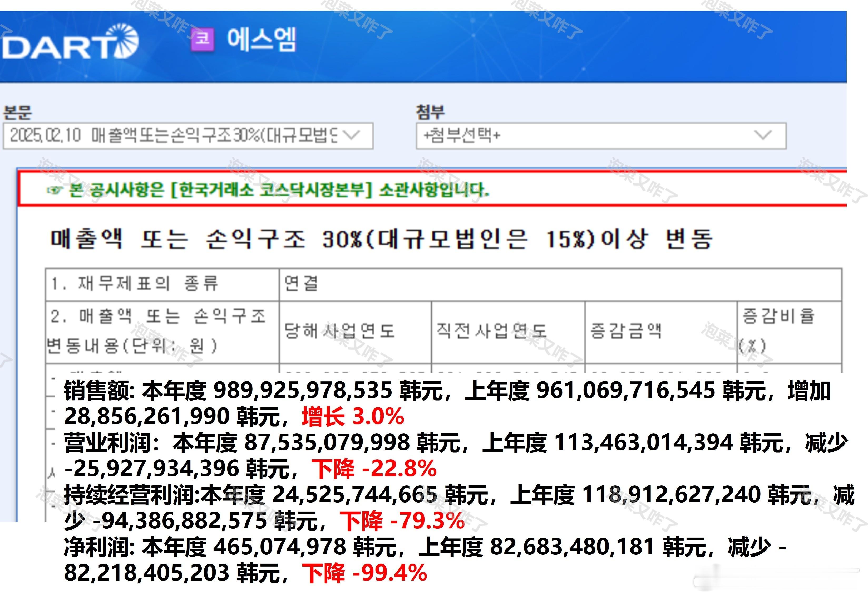Click the red text 增长 3.0%
This screenshot has height=599, width=868.
(x=353, y=416)
